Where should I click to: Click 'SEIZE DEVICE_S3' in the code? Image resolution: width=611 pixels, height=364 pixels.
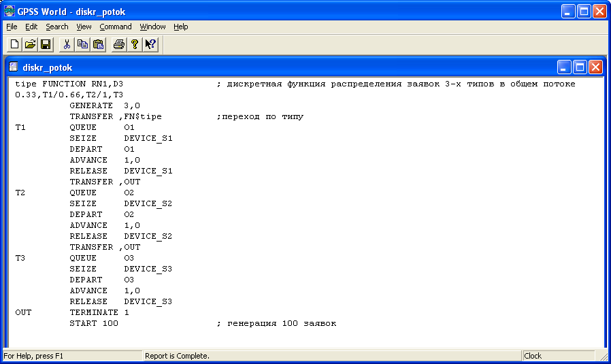(121, 269)
